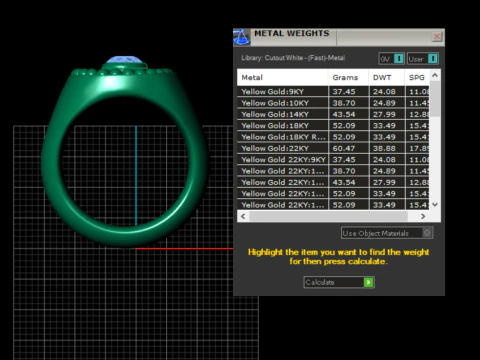The height and width of the screenshot is (360, 480).
Task: Click the horizontal scroll right arrow
Action: click(x=423, y=216)
